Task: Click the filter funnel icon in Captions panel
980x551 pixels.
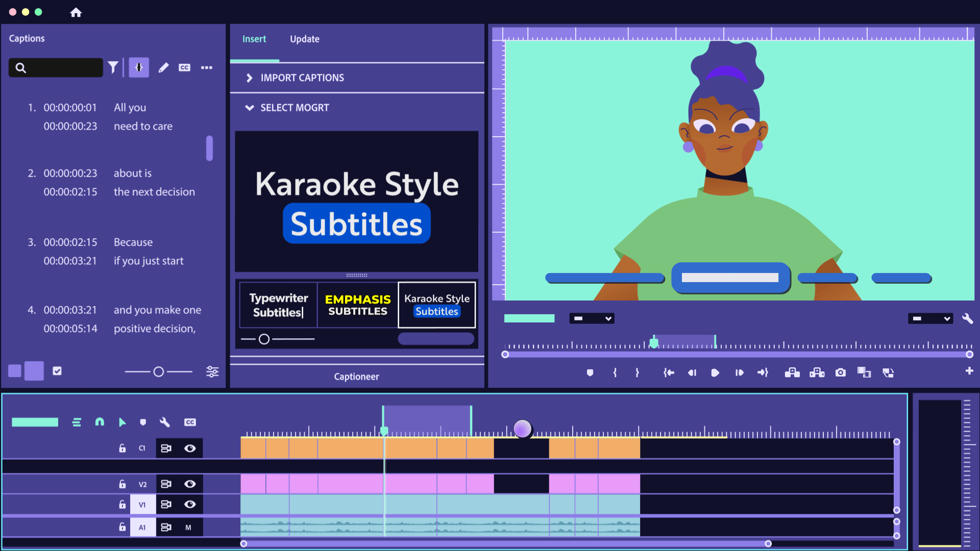Action: tap(113, 67)
